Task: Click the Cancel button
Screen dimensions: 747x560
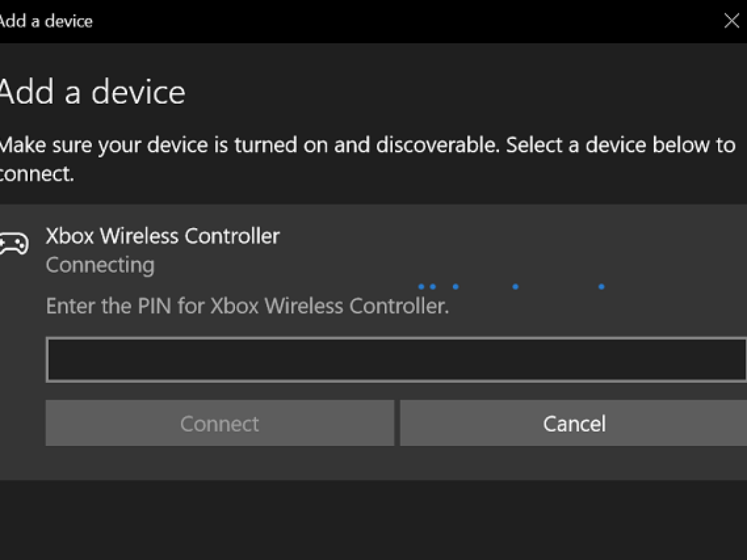Action: click(x=573, y=424)
